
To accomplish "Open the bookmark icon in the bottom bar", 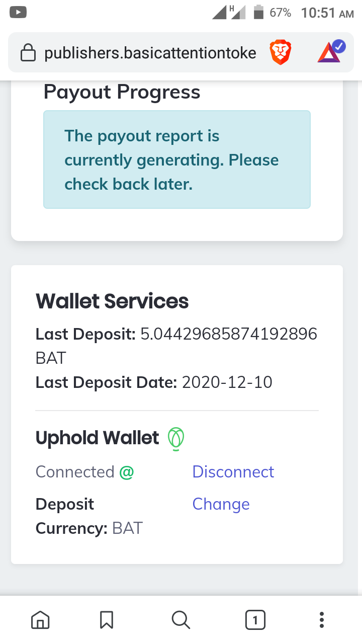I will [x=107, y=620].
